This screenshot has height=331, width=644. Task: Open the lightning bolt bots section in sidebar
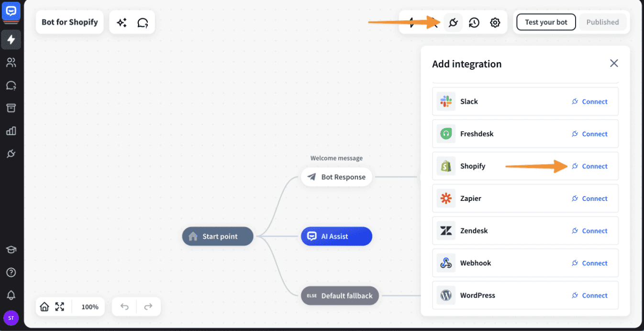tap(11, 39)
